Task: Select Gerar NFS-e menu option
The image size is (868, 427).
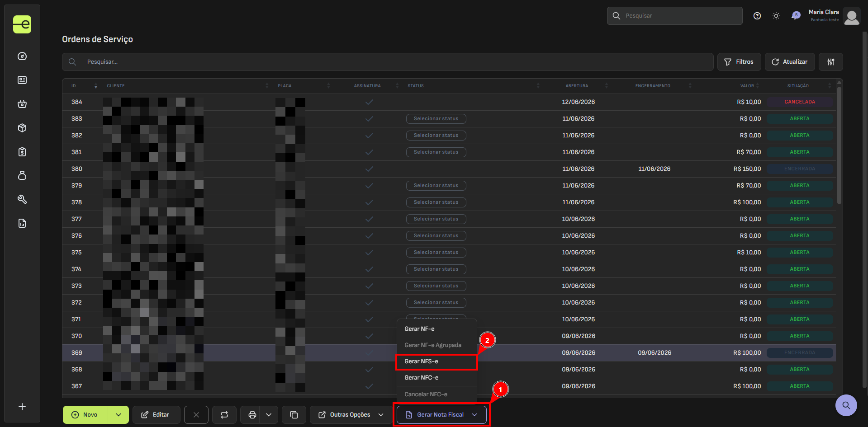Action: click(436, 361)
